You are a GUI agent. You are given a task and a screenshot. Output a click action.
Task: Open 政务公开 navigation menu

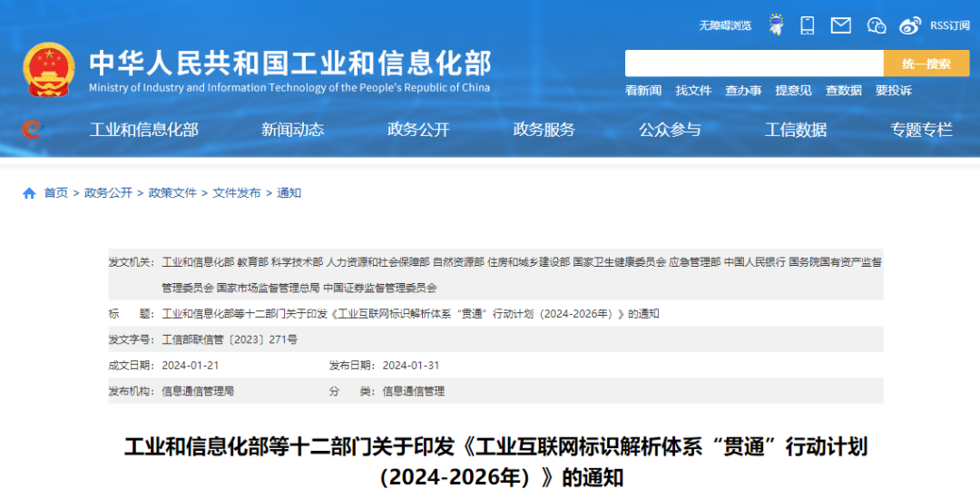[x=418, y=130]
